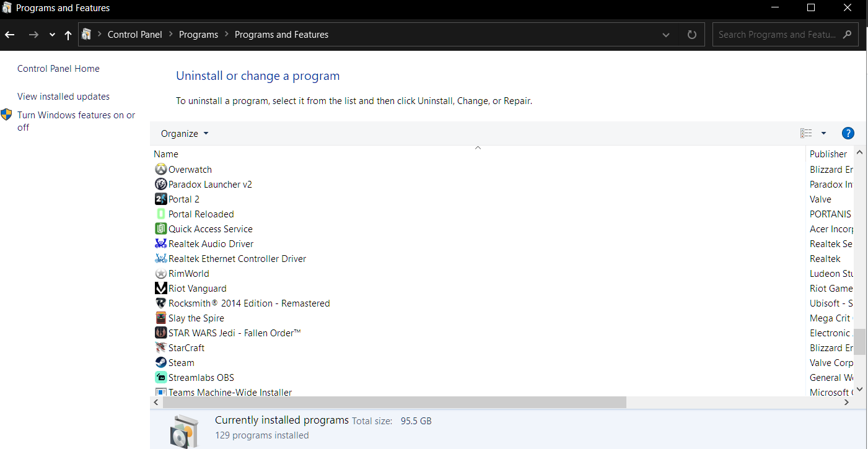Click the vertical scrollbar thumb
This screenshot has width=868, height=449.
pos(860,341)
